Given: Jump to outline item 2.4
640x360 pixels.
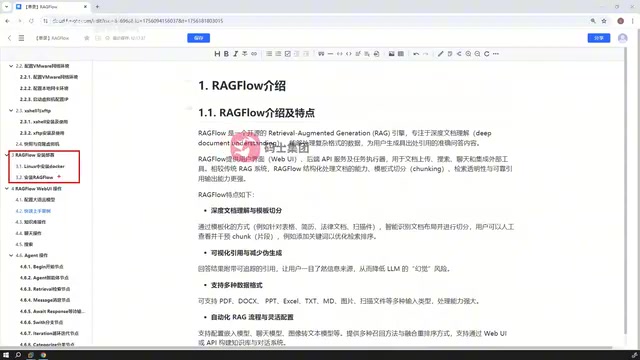Looking at the screenshot, I should [x=37, y=144].
